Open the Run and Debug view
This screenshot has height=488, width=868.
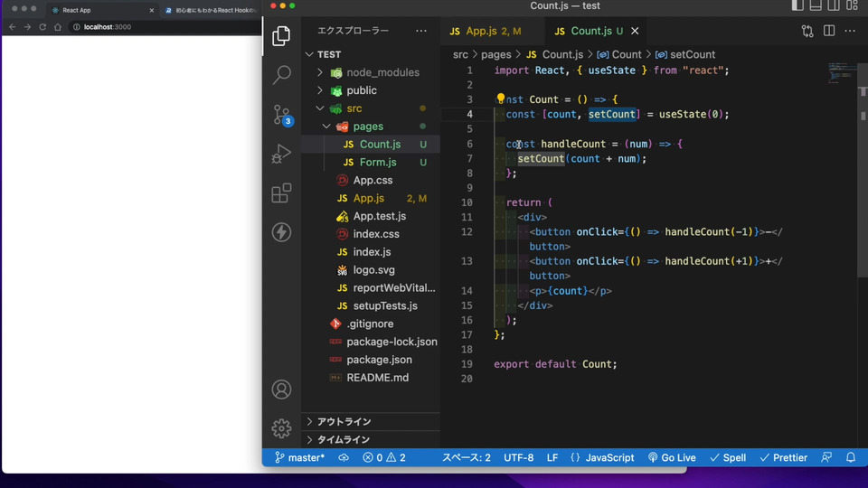click(281, 155)
